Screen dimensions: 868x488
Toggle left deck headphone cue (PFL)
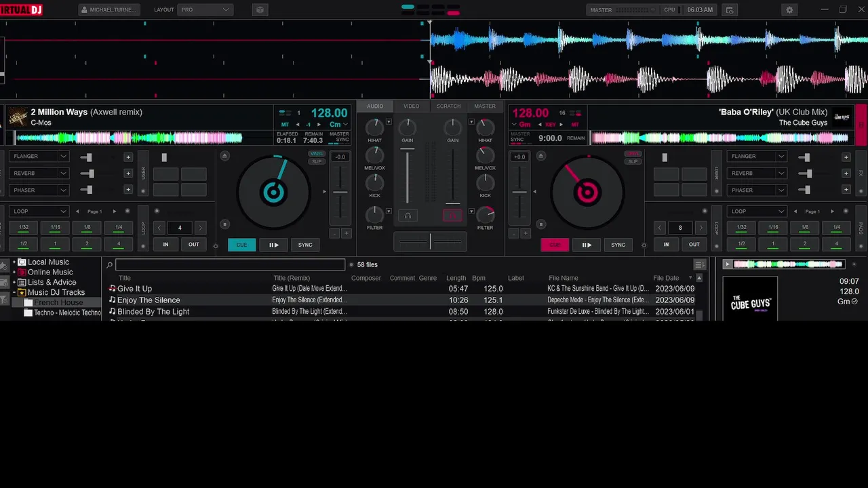coord(408,216)
